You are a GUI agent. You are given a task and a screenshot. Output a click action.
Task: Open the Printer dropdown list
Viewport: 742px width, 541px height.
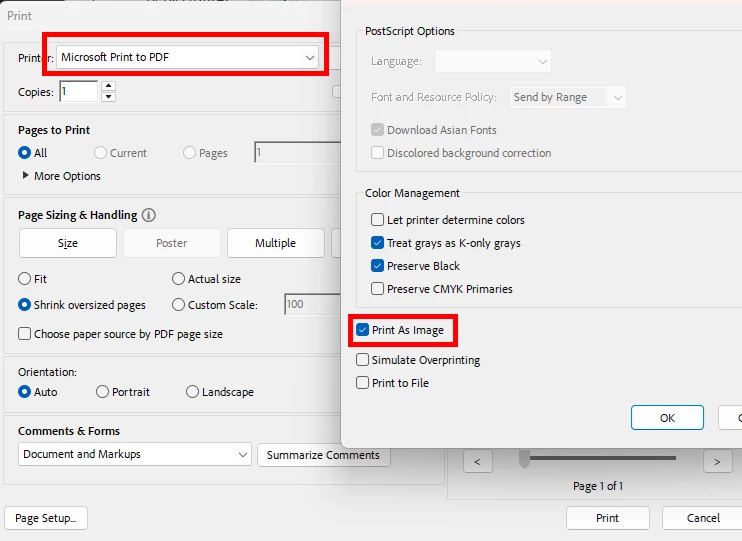click(x=187, y=57)
